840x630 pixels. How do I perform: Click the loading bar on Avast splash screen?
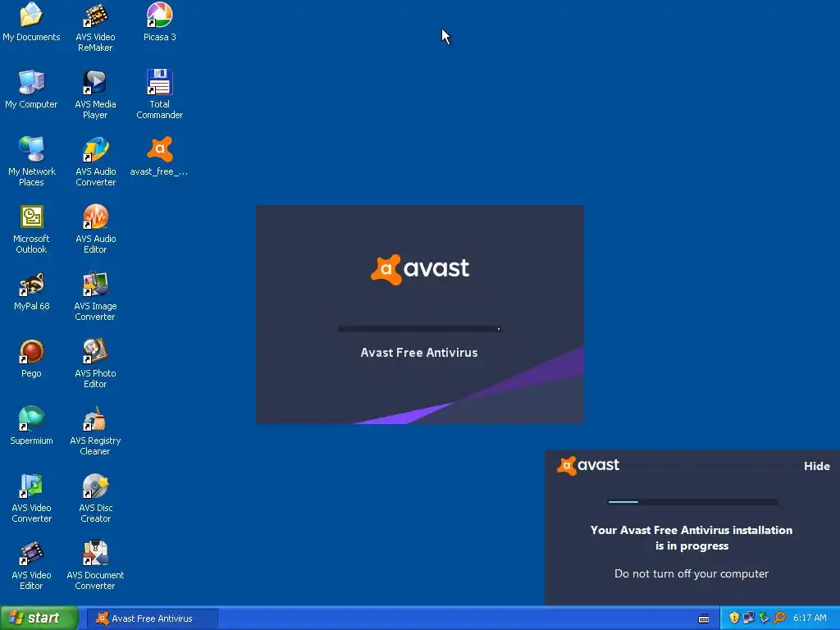click(419, 329)
